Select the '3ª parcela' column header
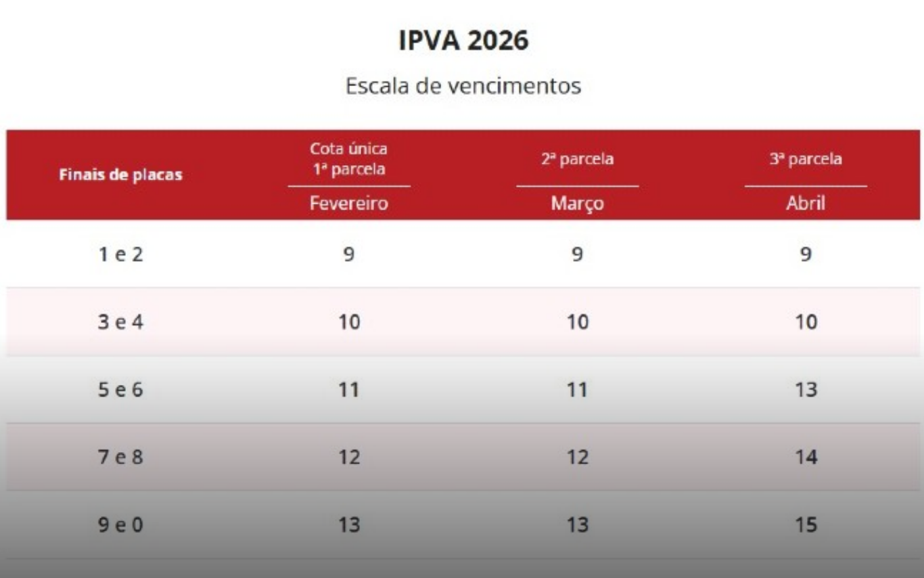Viewport: 924px width, 578px height. pos(806,159)
